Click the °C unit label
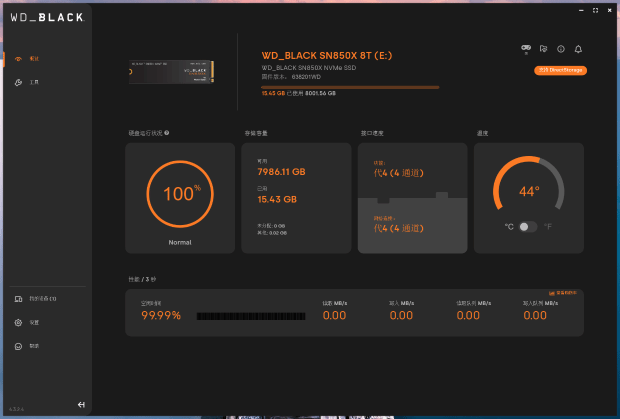 [509, 227]
